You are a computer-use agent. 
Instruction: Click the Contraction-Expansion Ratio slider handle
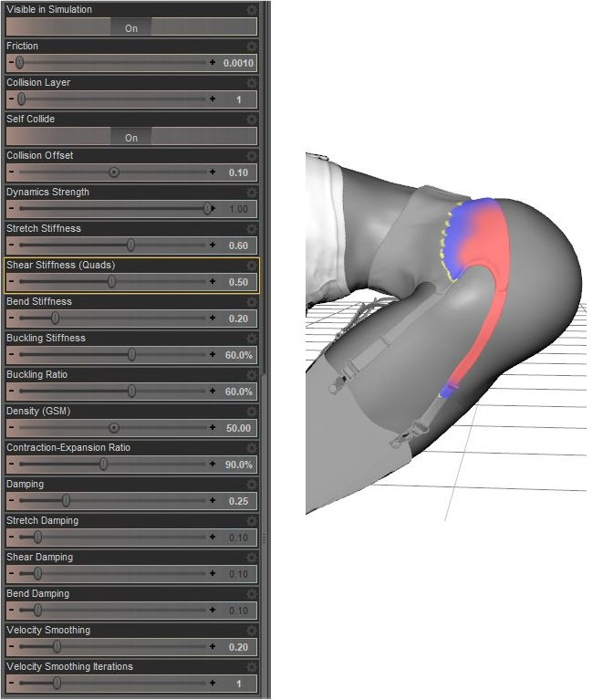click(x=104, y=464)
